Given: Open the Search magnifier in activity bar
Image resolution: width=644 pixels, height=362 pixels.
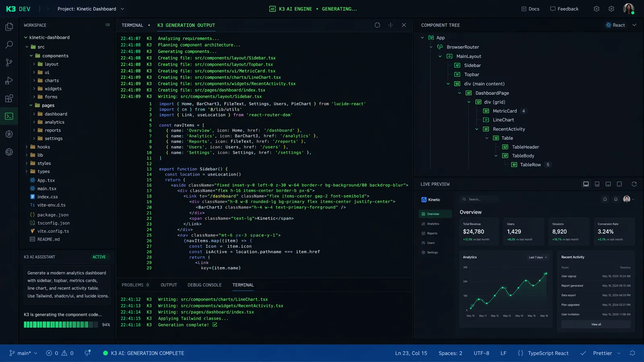Looking at the screenshot, I should [x=9, y=45].
